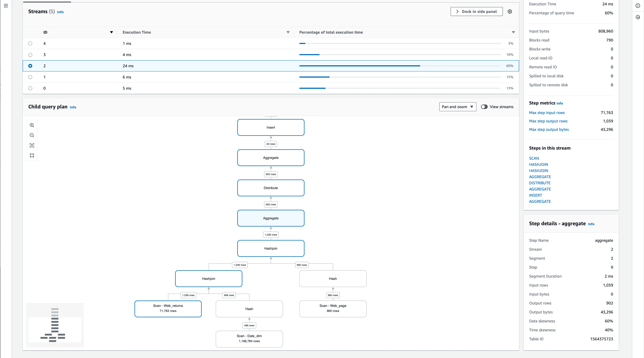Expand query plan to full screen
This screenshot has width=644, height=358.
[32, 155]
